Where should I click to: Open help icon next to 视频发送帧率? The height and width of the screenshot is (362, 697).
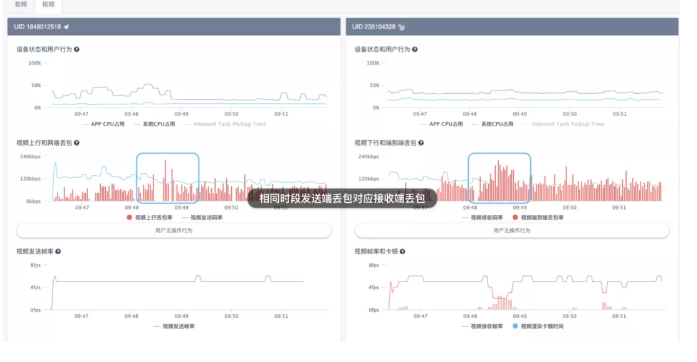click(58, 251)
